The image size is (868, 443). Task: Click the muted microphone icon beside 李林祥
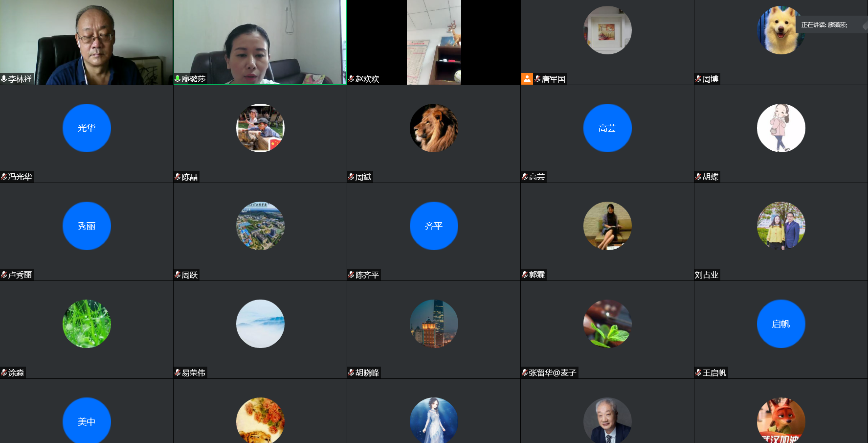point(4,79)
